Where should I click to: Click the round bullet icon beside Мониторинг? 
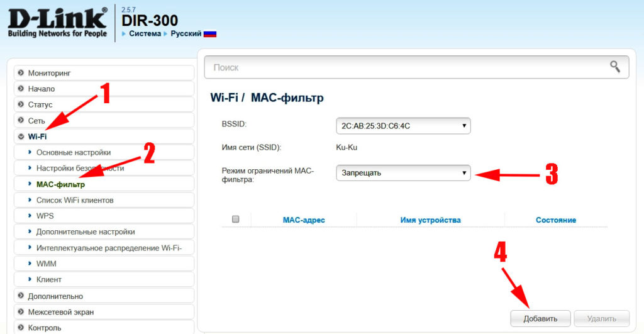21,73
